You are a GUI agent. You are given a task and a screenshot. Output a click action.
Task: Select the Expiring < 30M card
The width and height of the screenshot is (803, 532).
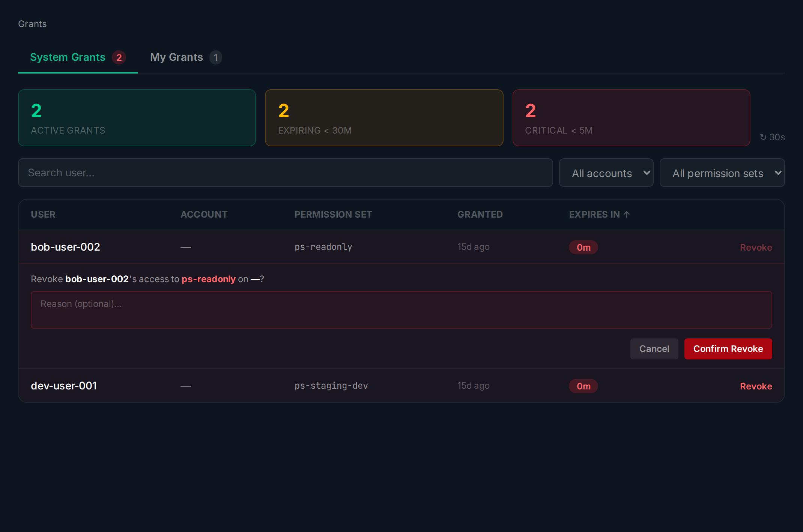(384, 118)
